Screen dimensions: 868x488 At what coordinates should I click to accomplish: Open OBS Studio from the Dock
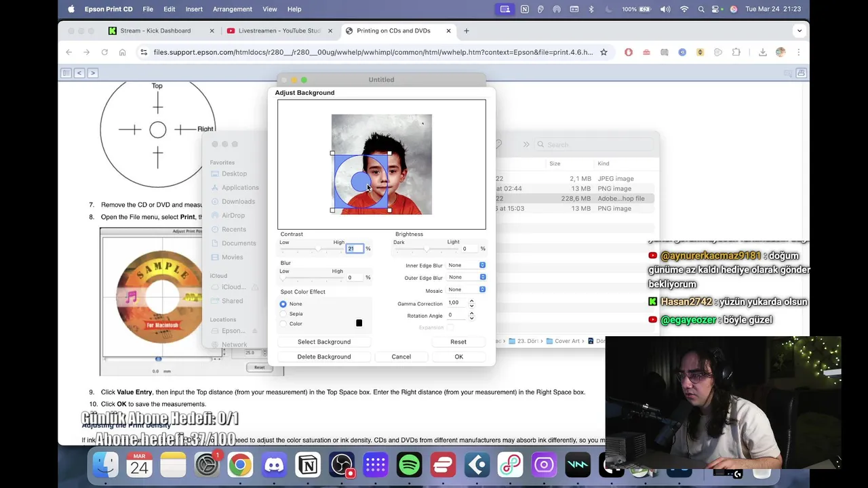342,465
